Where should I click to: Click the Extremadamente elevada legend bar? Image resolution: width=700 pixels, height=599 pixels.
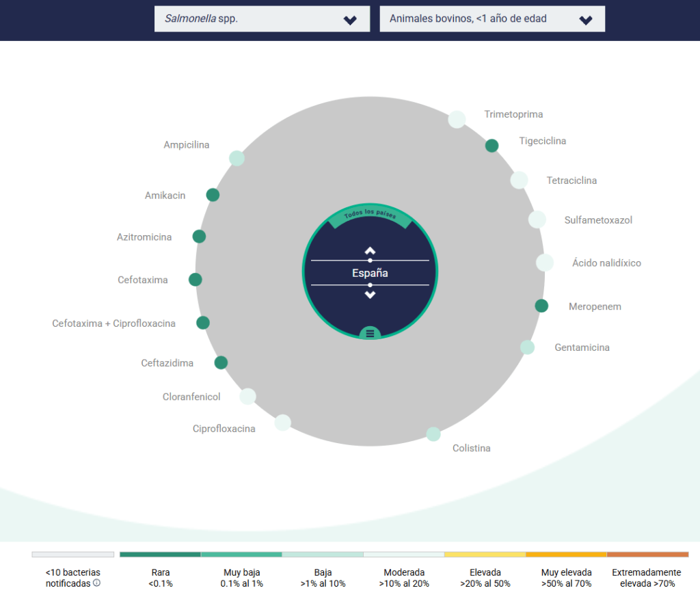point(647,555)
